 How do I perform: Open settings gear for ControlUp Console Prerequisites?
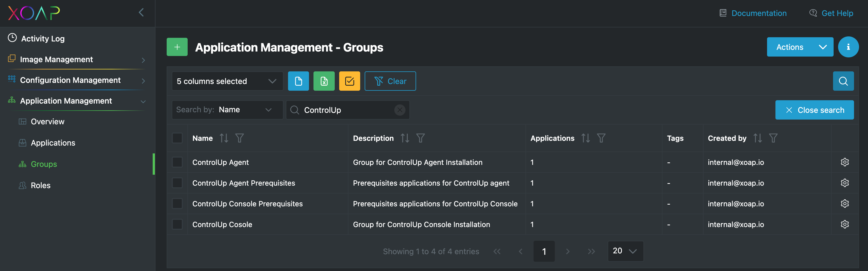[x=845, y=204]
